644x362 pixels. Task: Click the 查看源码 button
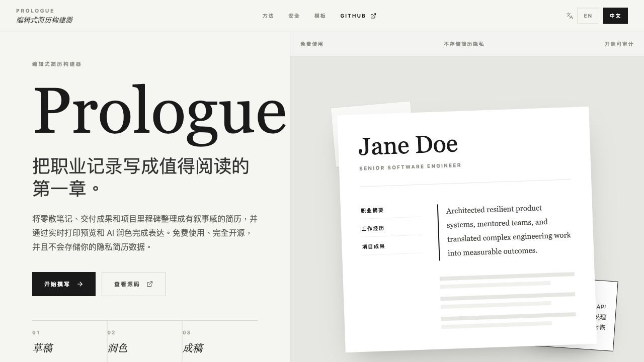pyautogui.click(x=133, y=284)
